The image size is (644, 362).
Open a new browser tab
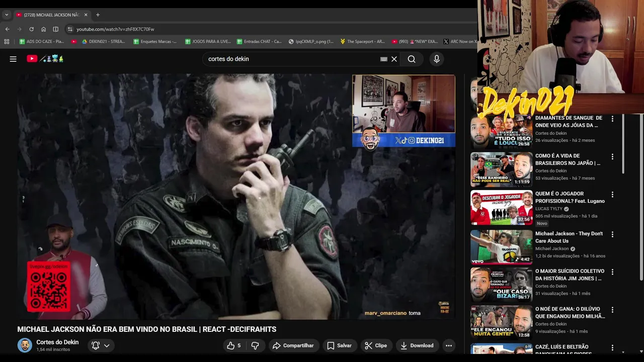98,15
